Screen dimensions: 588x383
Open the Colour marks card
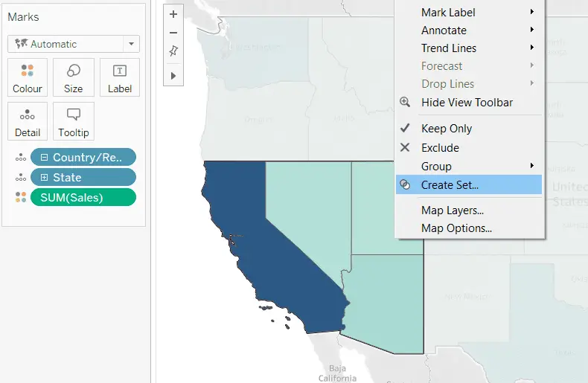pos(28,77)
